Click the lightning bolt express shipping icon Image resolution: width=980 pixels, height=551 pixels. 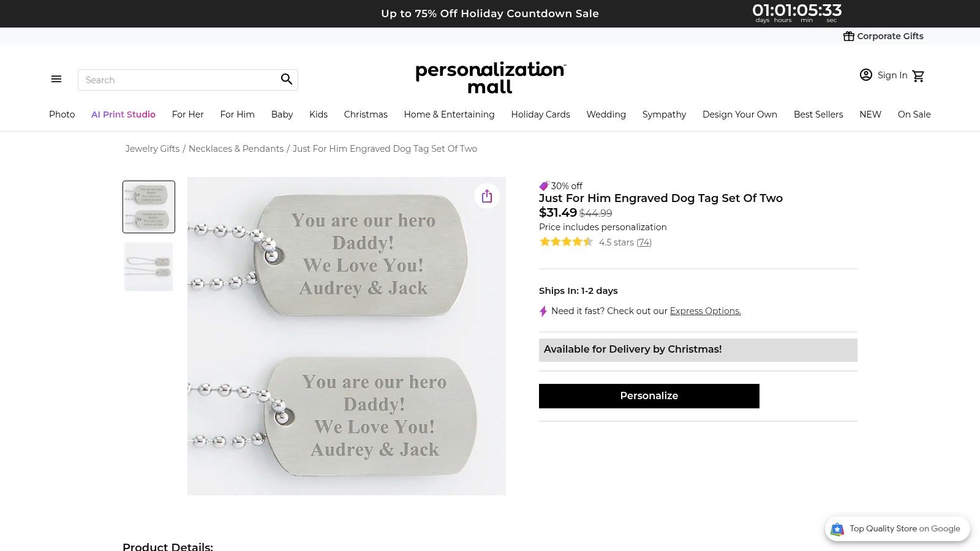(543, 311)
